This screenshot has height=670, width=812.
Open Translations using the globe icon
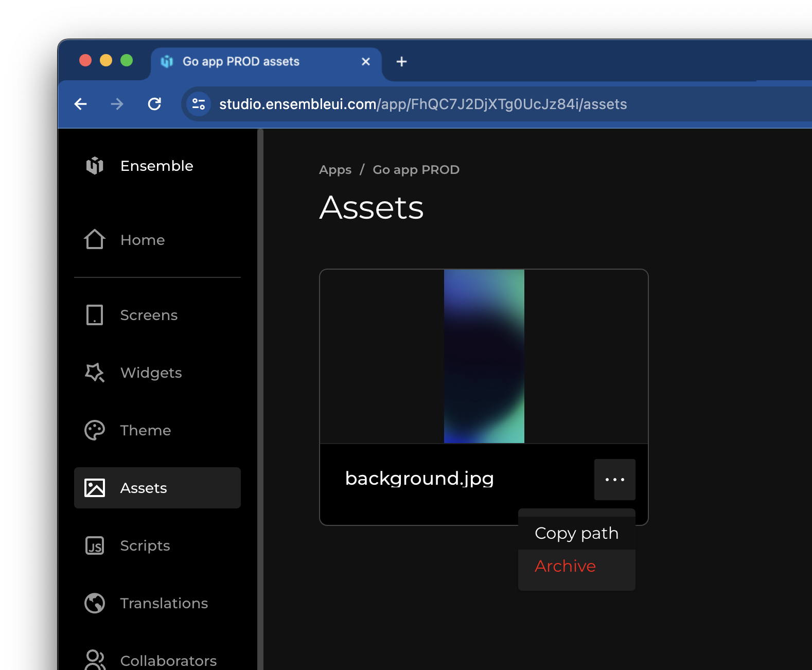click(x=95, y=603)
